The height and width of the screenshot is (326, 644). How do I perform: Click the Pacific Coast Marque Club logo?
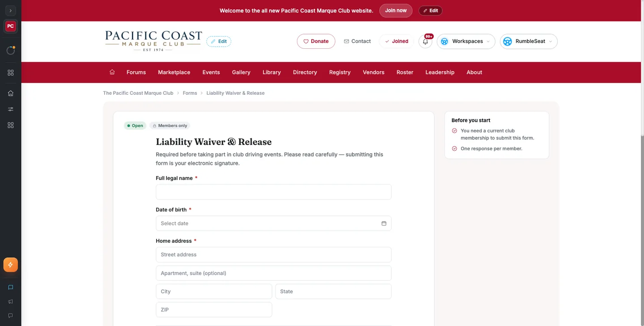tap(153, 41)
